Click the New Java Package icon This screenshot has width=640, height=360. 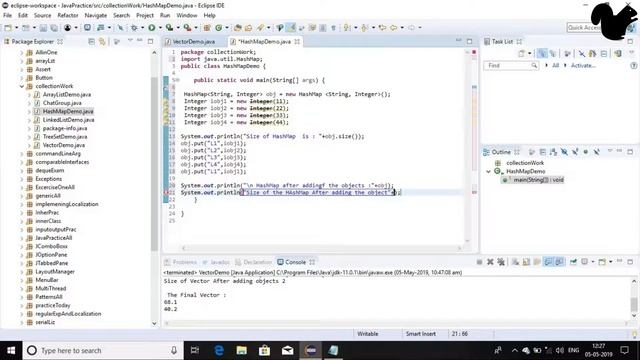click(207, 28)
